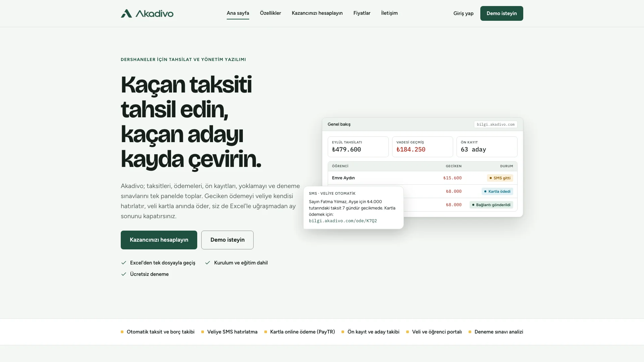
Task: Click the green Kazancınızı hesaplayın hero button
Action: (x=159, y=240)
